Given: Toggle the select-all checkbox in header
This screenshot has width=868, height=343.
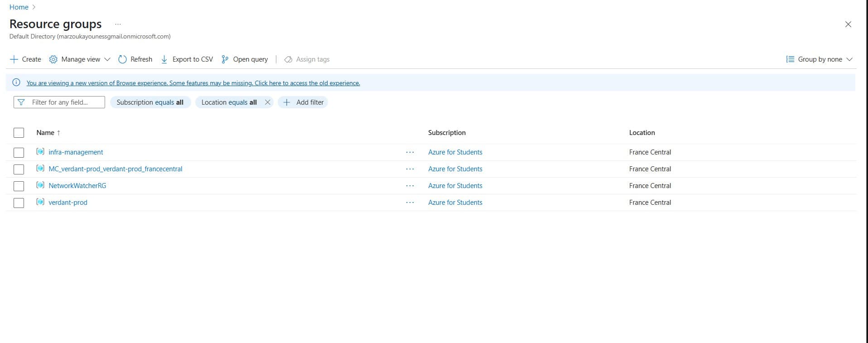Looking at the screenshot, I should click(x=19, y=133).
